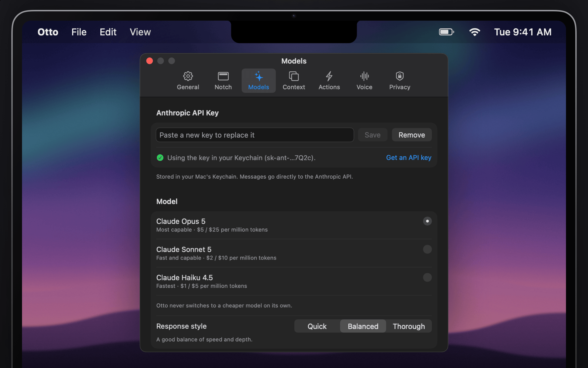Set response style to Quick
This screenshot has width=588, height=368.
(317, 326)
